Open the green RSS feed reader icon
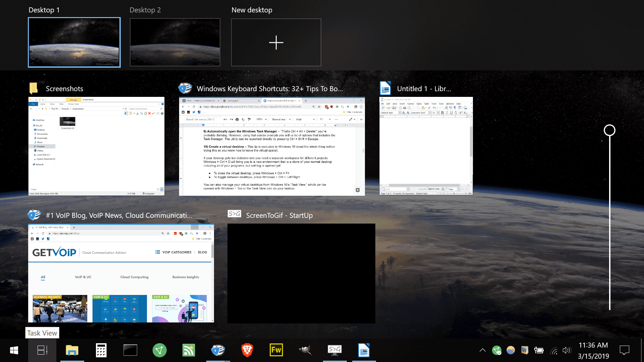This screenshot has width=644, height=362. click(189, 350)
